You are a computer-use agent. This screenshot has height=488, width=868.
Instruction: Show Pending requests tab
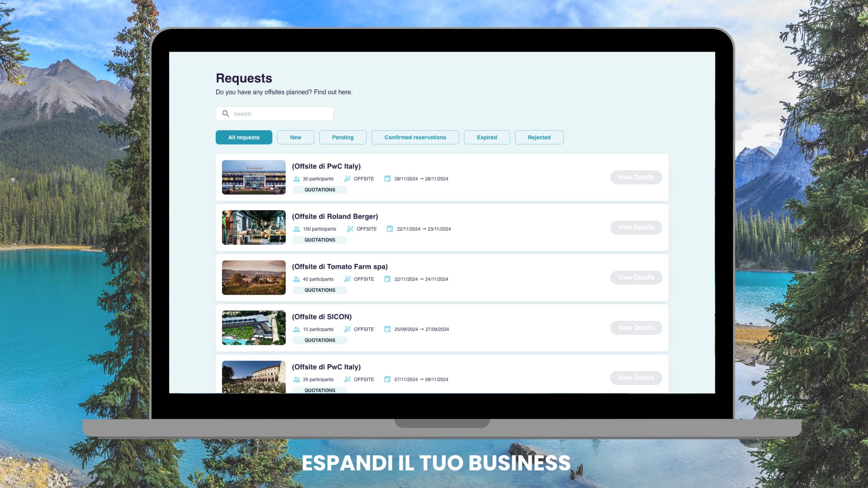pos(343,137)
